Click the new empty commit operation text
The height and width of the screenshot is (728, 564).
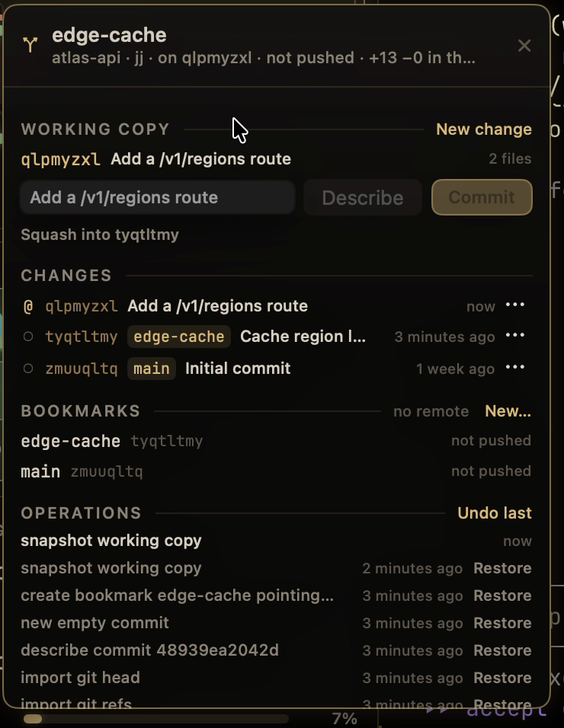tap(95, 623)
